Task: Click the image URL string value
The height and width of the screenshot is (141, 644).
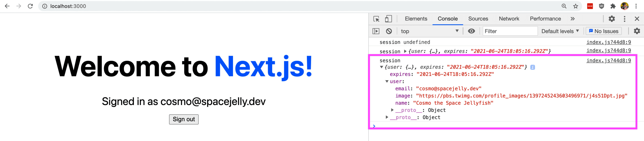Action: coord(522,96)
